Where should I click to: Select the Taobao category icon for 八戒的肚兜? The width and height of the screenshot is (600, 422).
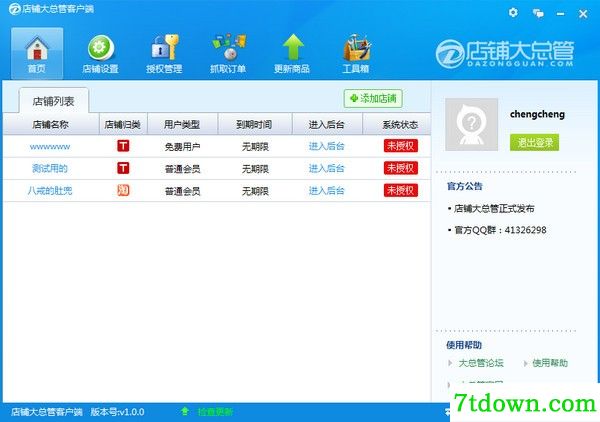click(x=123, y=190)
